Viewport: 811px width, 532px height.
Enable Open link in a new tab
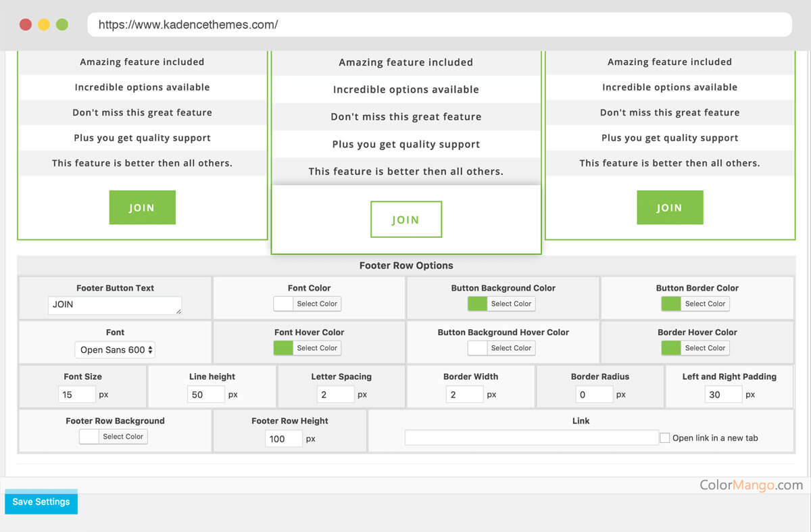(x=664, y=437)
